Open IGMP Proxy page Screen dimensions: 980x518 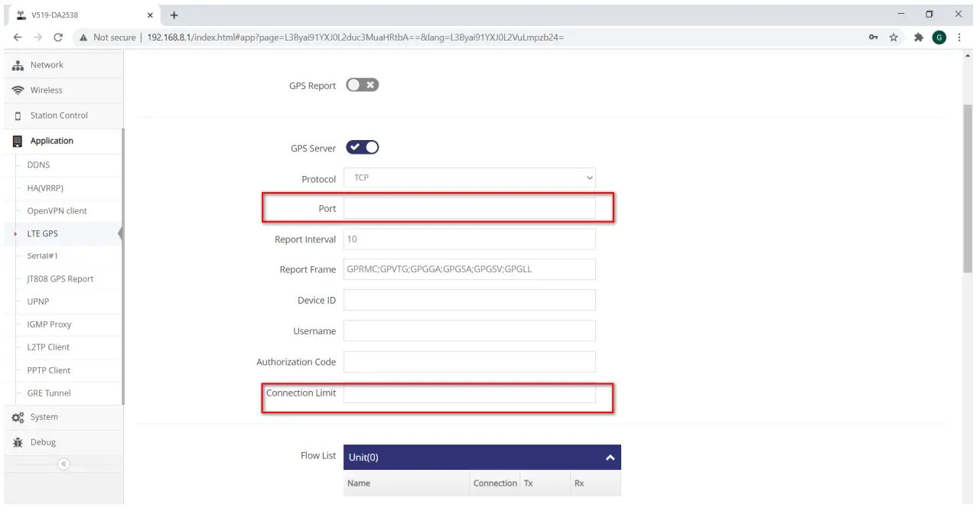click(49, 324)
